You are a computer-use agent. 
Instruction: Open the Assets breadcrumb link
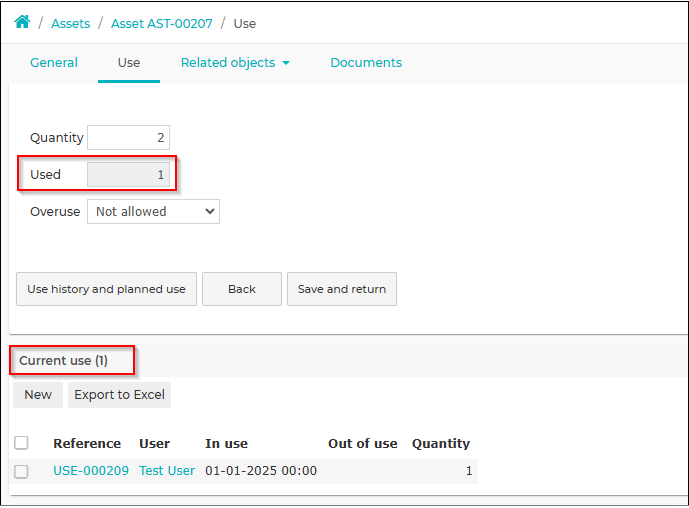70,24
